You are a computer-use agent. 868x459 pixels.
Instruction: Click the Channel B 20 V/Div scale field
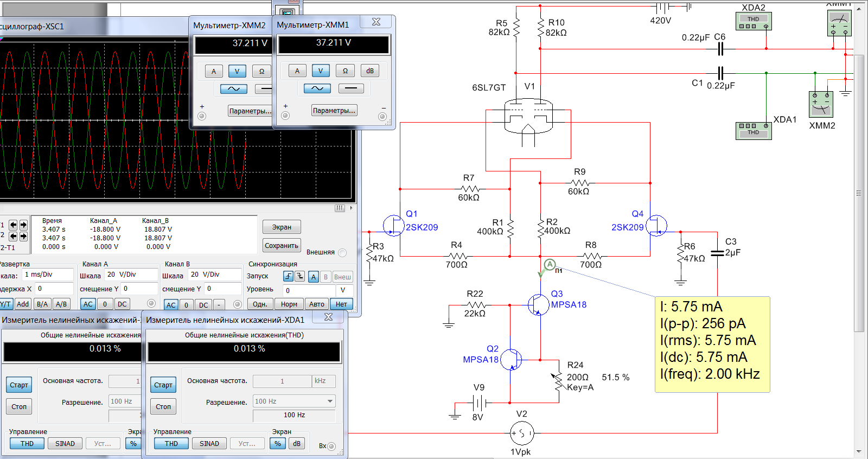pos(215,275)
